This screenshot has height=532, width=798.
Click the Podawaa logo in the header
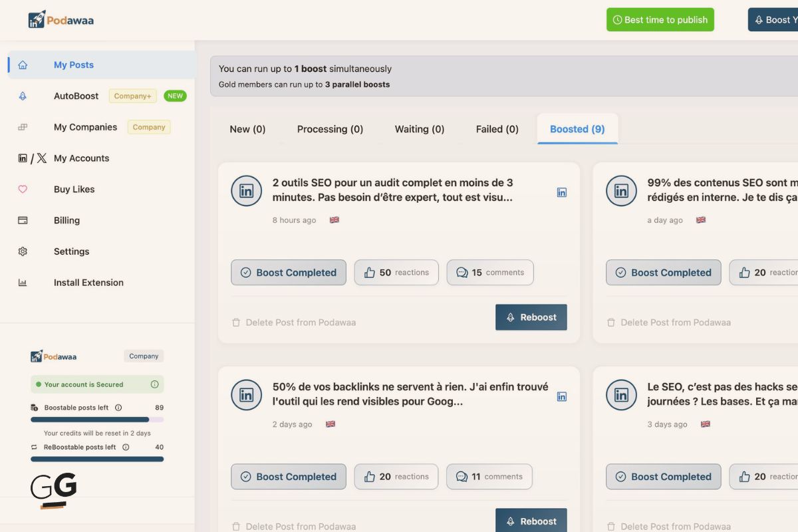coord(61,20)
